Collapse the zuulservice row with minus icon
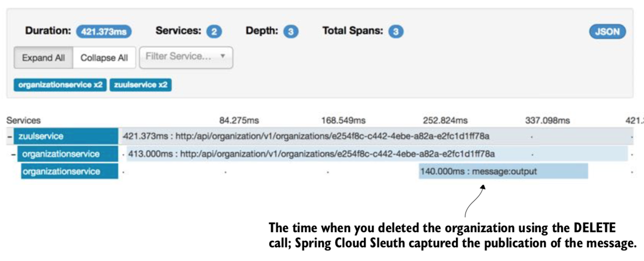The height and width of the screenshot is (261, 644). coord(10,137)
